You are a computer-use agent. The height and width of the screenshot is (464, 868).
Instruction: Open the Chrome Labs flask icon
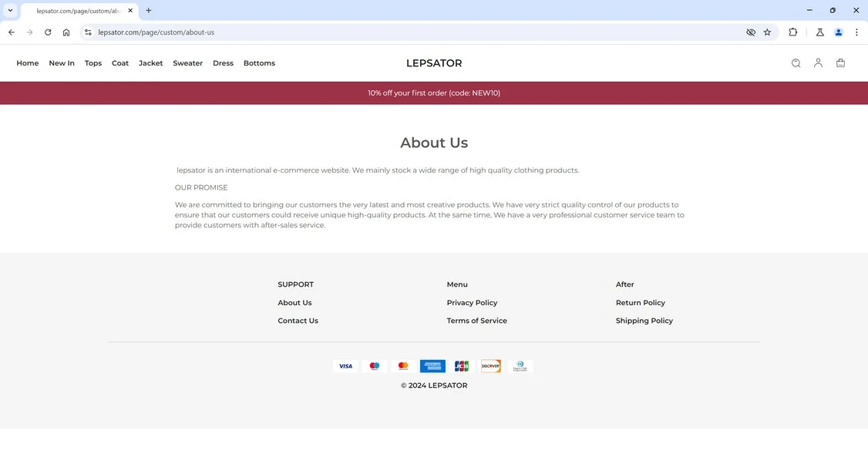tap(820, 32)
